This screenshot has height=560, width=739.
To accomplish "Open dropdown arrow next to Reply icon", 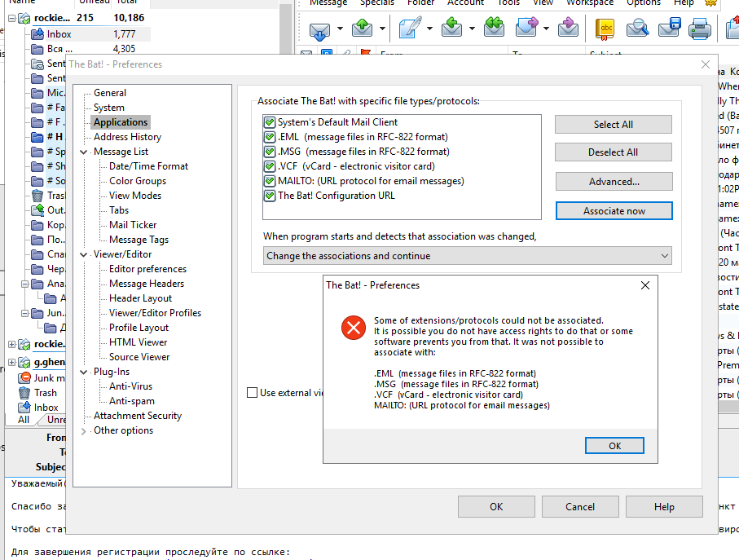I will (472, 29).
